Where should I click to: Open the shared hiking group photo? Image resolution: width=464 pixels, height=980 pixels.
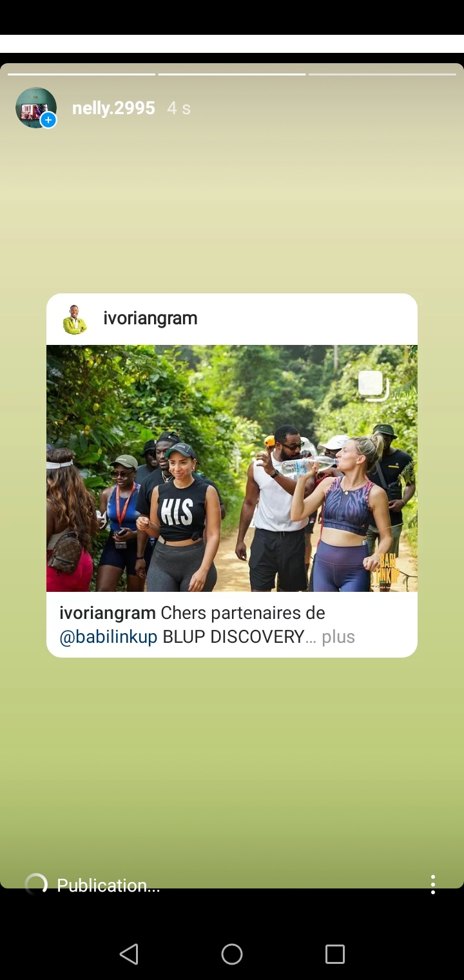232,468
